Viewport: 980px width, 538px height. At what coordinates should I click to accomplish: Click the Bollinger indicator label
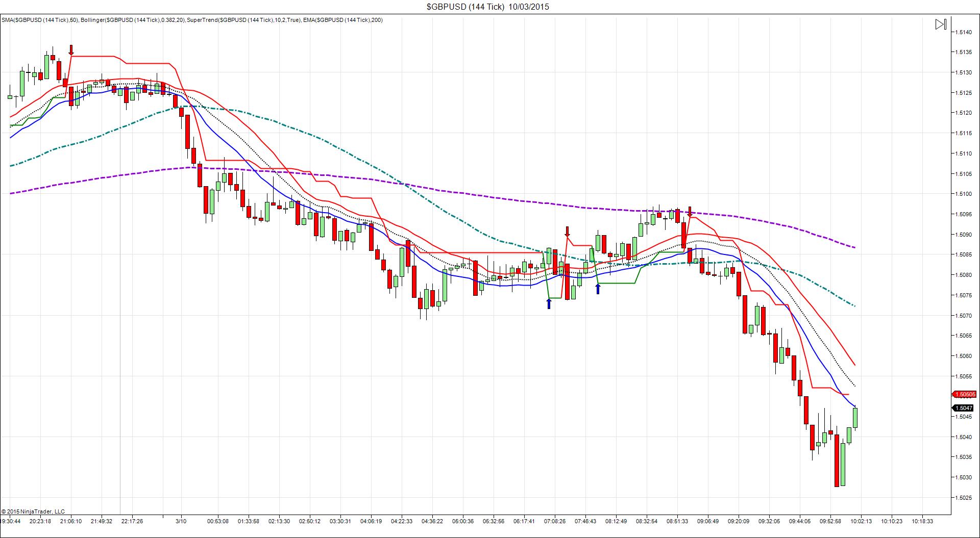coord(133,20)
